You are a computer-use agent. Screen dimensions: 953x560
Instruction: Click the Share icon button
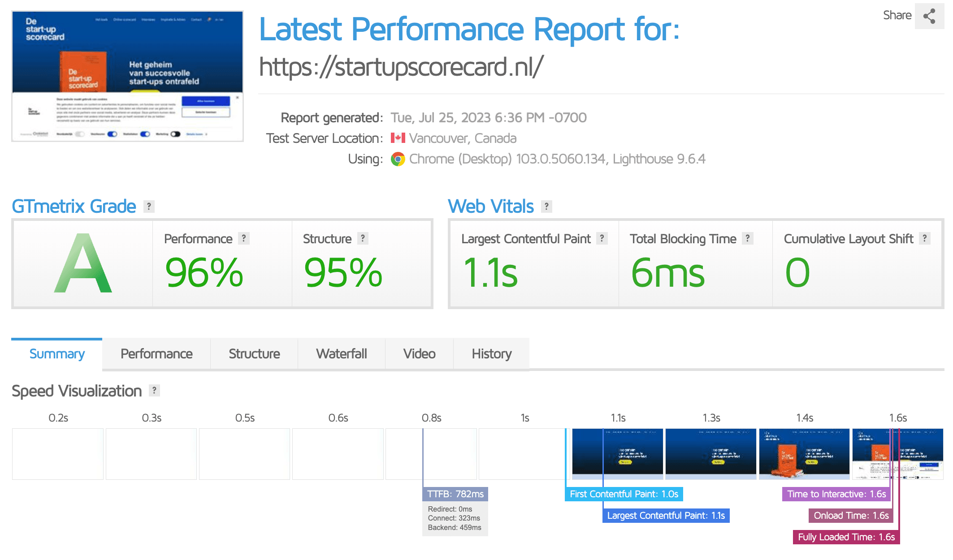click(929, 16)
